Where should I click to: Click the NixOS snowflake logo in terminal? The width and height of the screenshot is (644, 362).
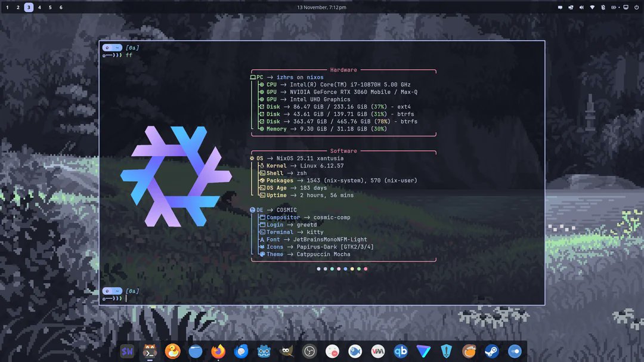coord(176,177)
